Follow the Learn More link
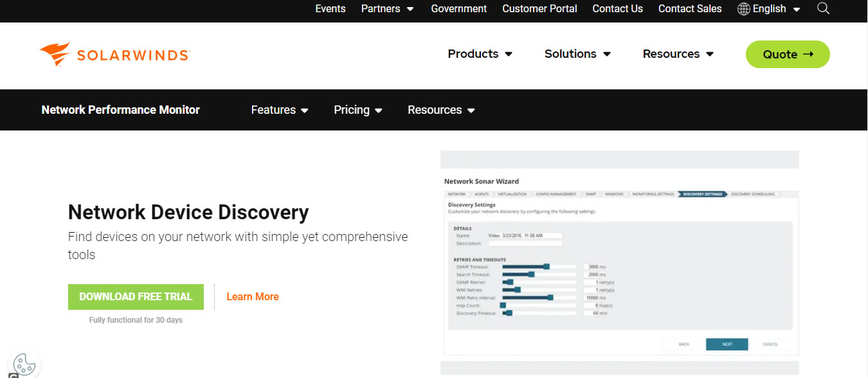Viewport: 868px width, 378px height. [x=252, y=296]
